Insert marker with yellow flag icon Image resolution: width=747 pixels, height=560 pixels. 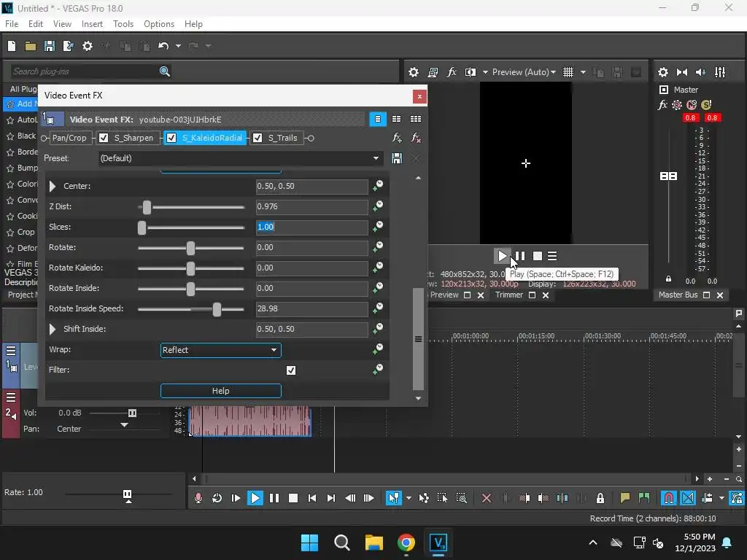coord(624,498)
